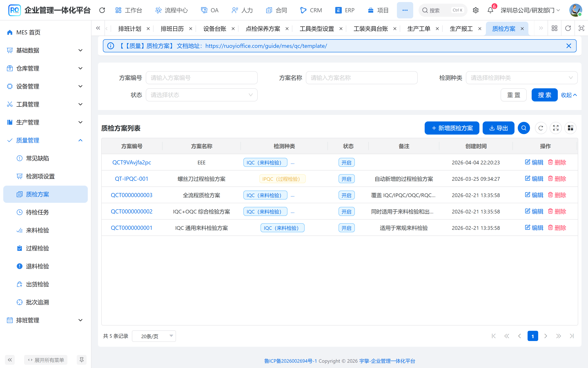Edit the QT-IPQC-001 row
This screenshot has width=588, height=368.
(x=534, y=179)
